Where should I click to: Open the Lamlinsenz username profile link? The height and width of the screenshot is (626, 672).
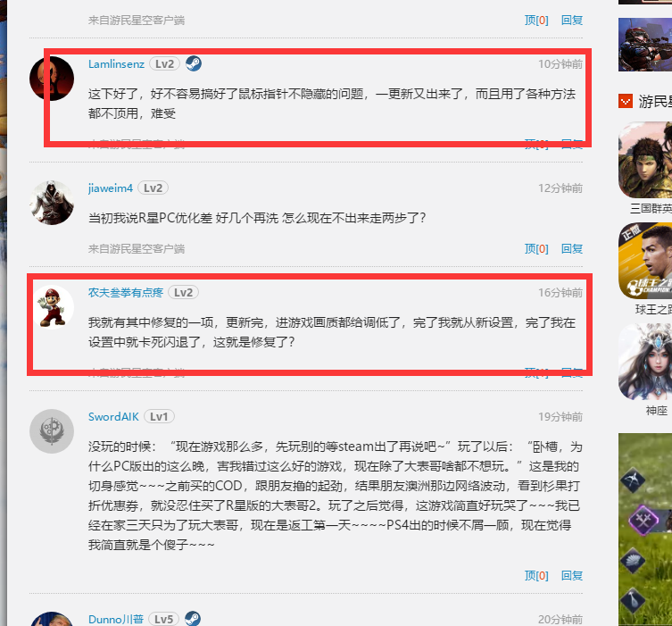[116, 64]
